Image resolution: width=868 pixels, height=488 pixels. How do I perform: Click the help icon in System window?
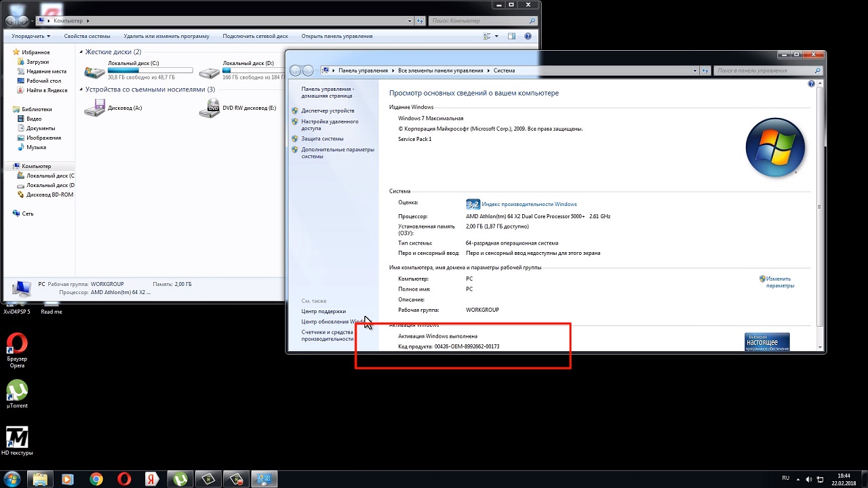click(811, 84)
